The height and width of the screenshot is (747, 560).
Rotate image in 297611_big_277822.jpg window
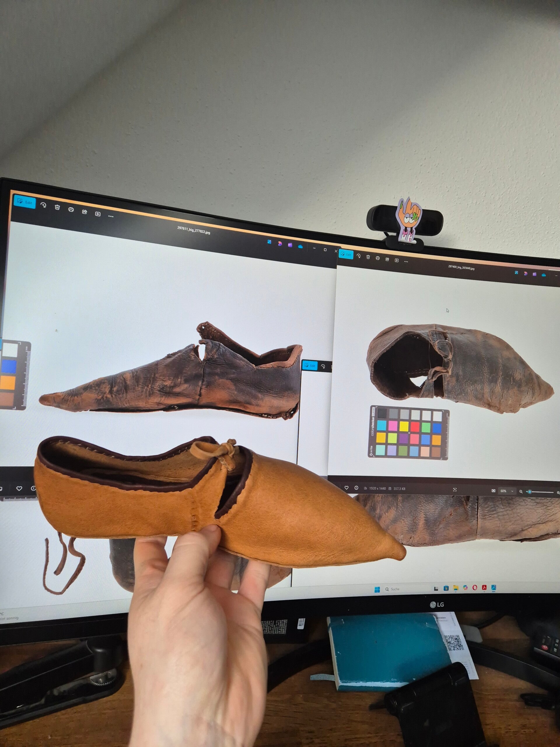[43, 205]
